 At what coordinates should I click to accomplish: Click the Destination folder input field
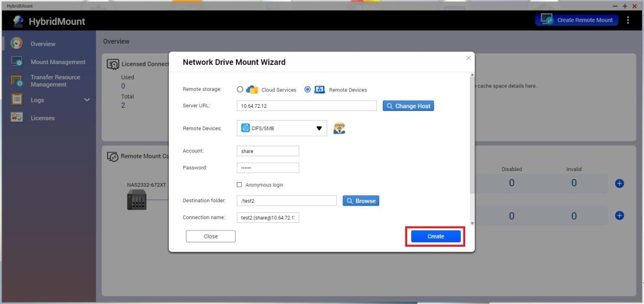point(287,201)
